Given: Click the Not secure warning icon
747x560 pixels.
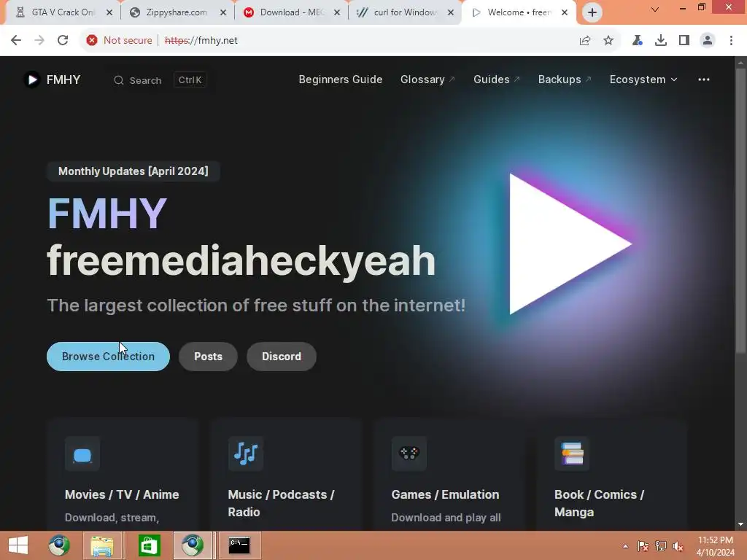Looking at the screenshot, I should [x=92, y=41].
